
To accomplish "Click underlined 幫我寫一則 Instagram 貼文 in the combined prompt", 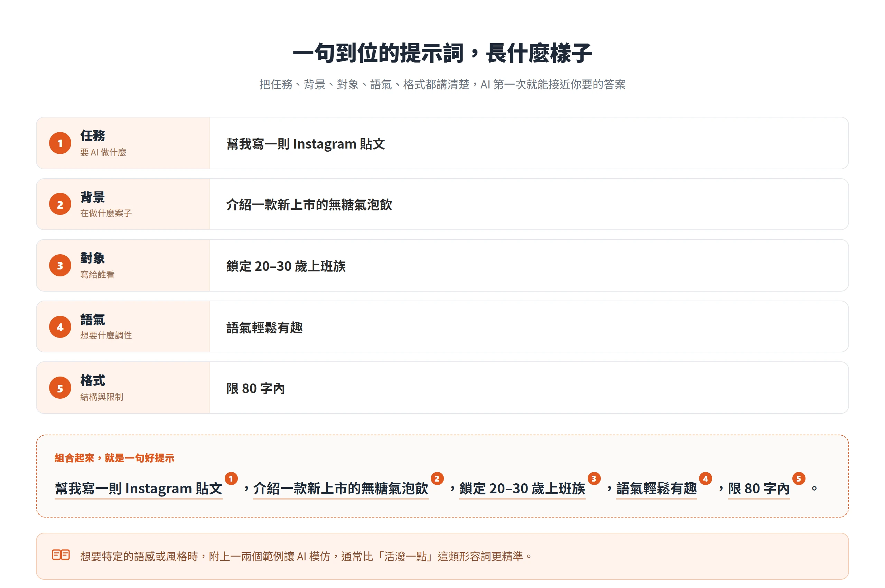I will pos(138,489).
